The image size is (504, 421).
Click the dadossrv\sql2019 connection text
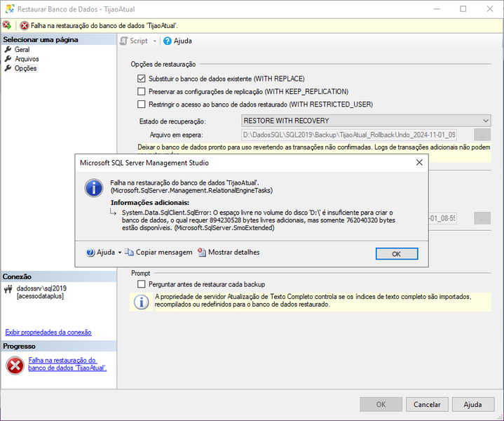click(x=41, y=288)
